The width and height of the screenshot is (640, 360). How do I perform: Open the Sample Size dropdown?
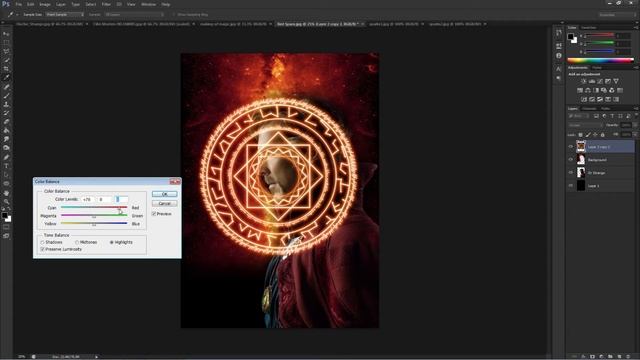(64, 15)
